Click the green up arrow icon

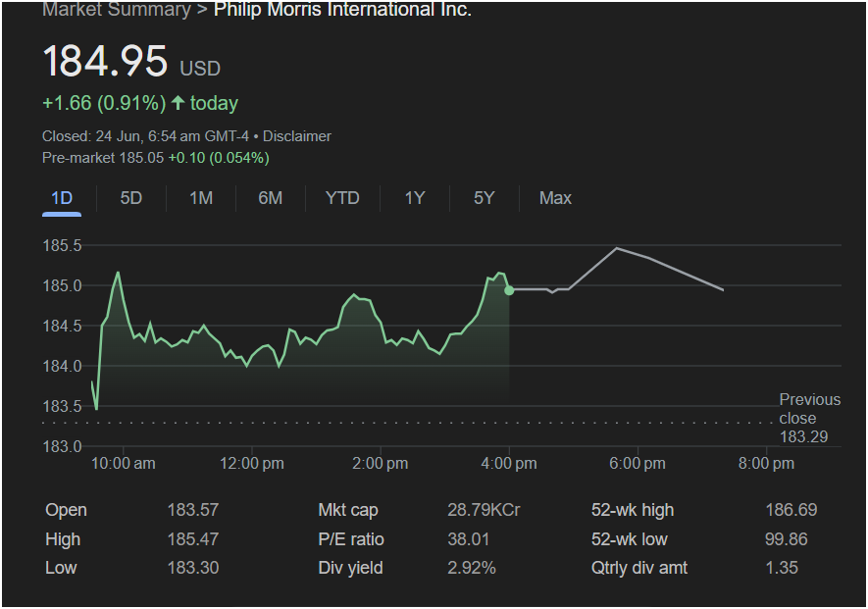[x=178, y=102]
